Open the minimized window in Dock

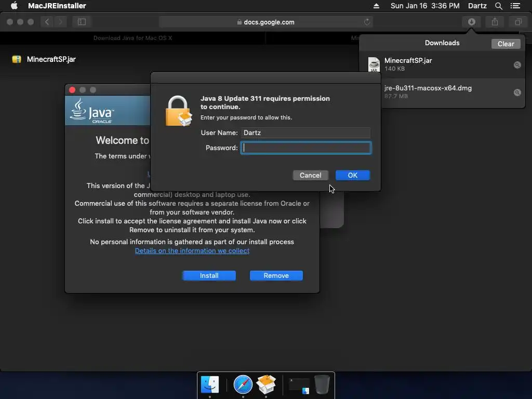(299, 386)
